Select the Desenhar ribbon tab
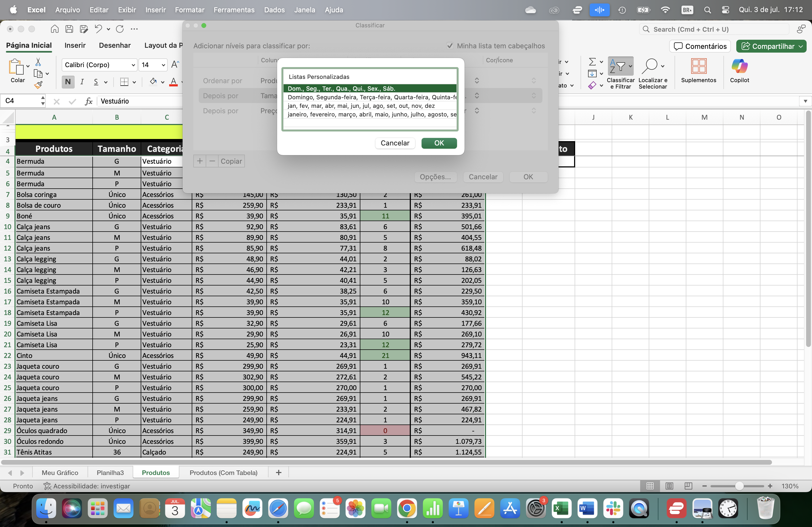This screenshot has height=527, width=812. (x=115, y=45)
